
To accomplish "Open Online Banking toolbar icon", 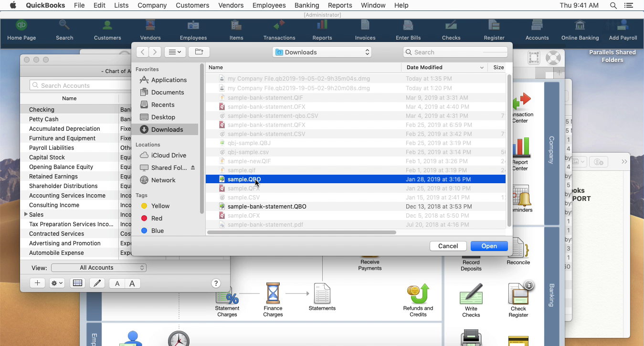I will (x=580, y=31).
